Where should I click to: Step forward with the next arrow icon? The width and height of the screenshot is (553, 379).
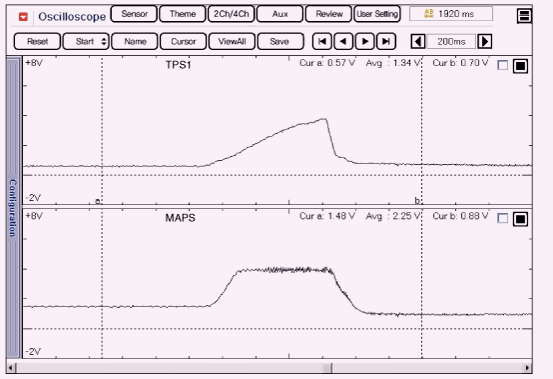point(365,42)
